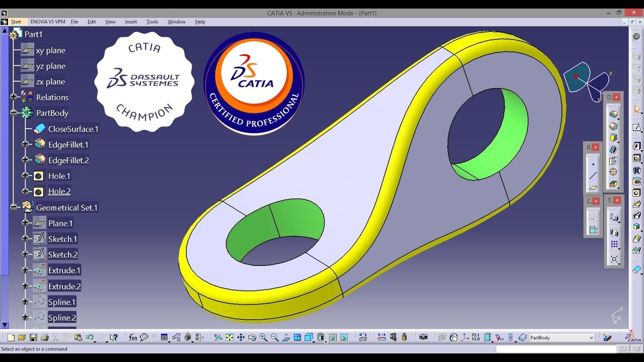Expand the Relations tree node

point(14,97)
